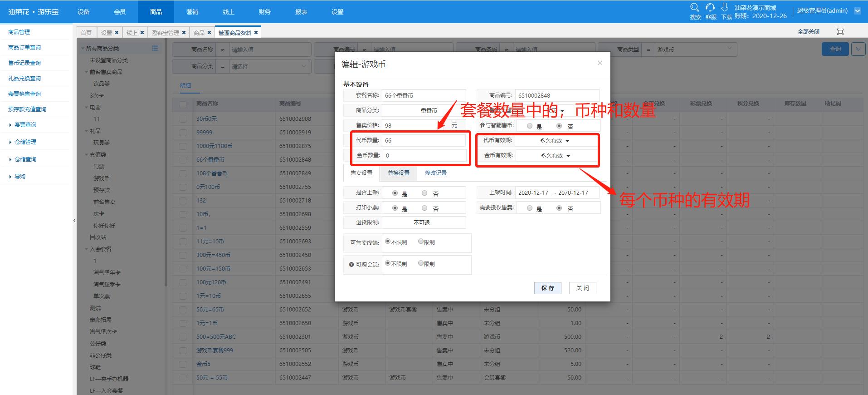Click the 搜索 magnifier icon in header
The image size is (868, 395).
point(694,7)
